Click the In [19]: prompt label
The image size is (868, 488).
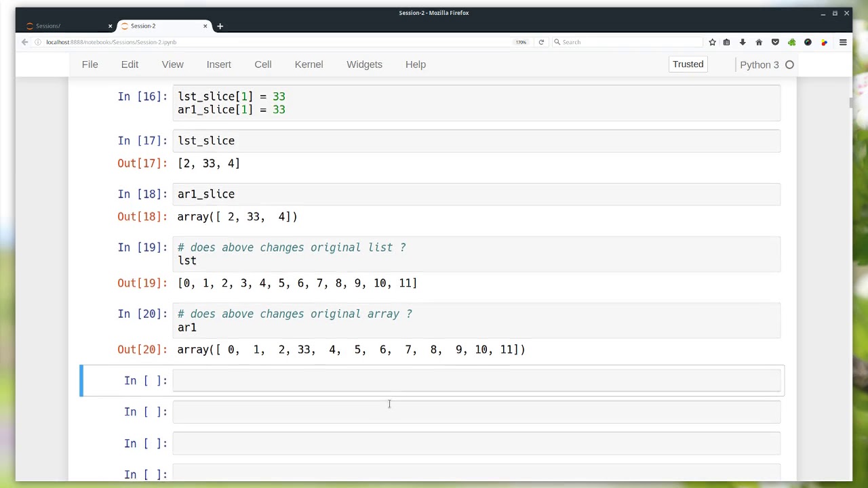coord(142,247)
